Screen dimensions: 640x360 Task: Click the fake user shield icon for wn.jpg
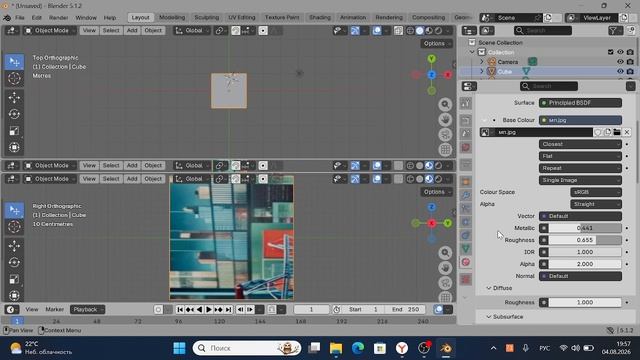click(x=598, y=132)
